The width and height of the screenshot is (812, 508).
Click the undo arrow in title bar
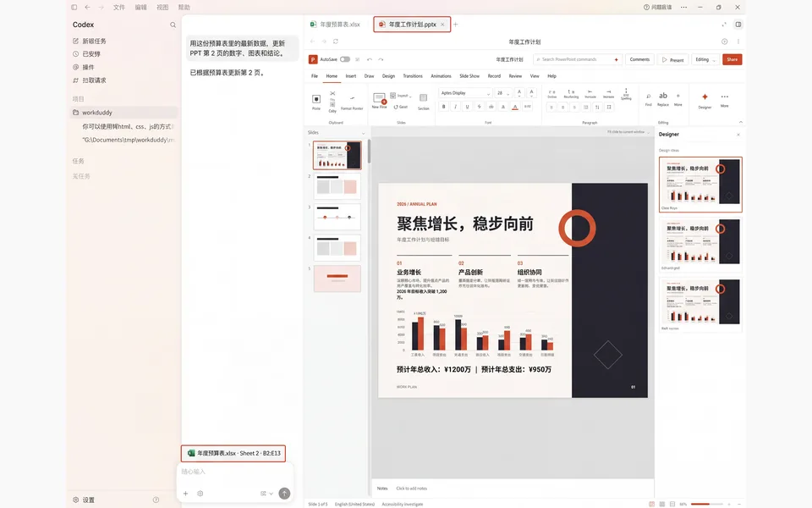pos(370,59)
